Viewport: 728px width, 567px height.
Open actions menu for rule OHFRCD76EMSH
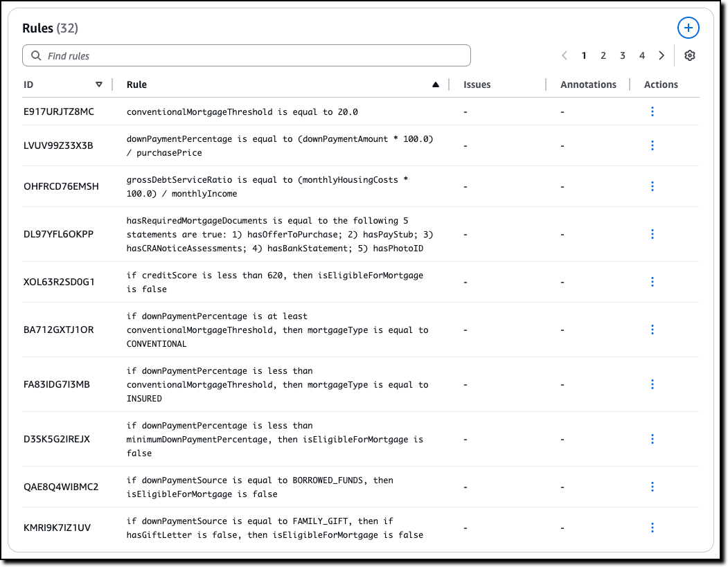point(652,186)
